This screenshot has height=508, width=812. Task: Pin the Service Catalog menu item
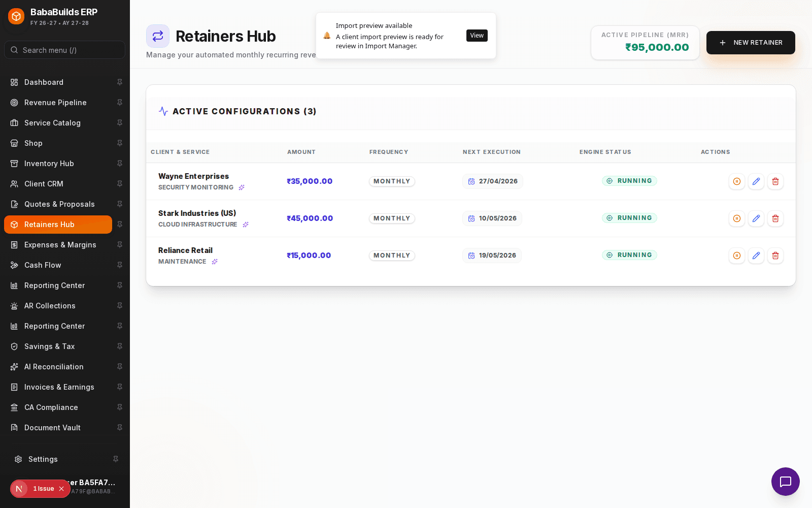click(120, 123)
